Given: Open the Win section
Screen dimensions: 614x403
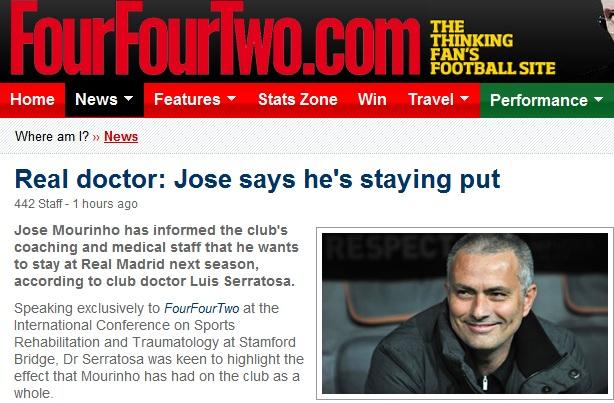Looking at the screenshot, I should [372, 99].
